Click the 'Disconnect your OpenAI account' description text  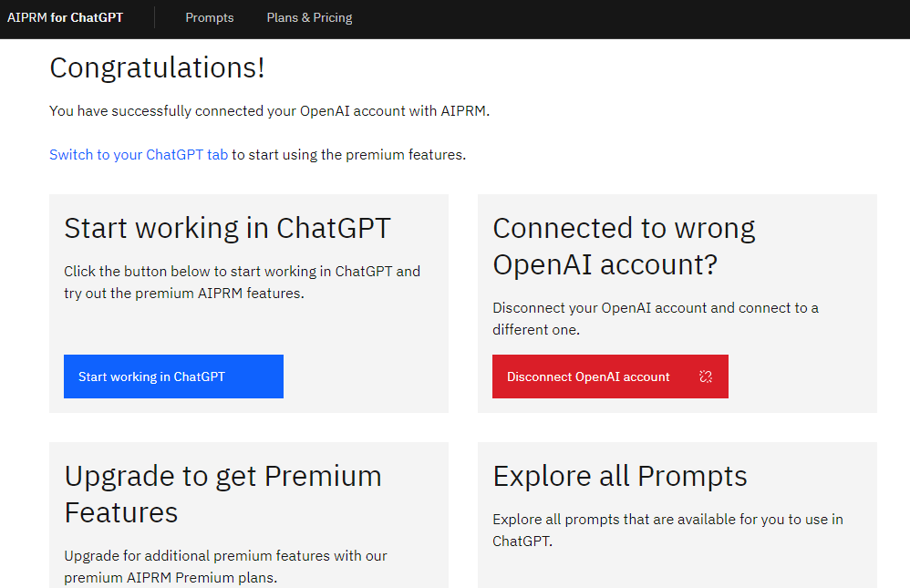point(656,319)
